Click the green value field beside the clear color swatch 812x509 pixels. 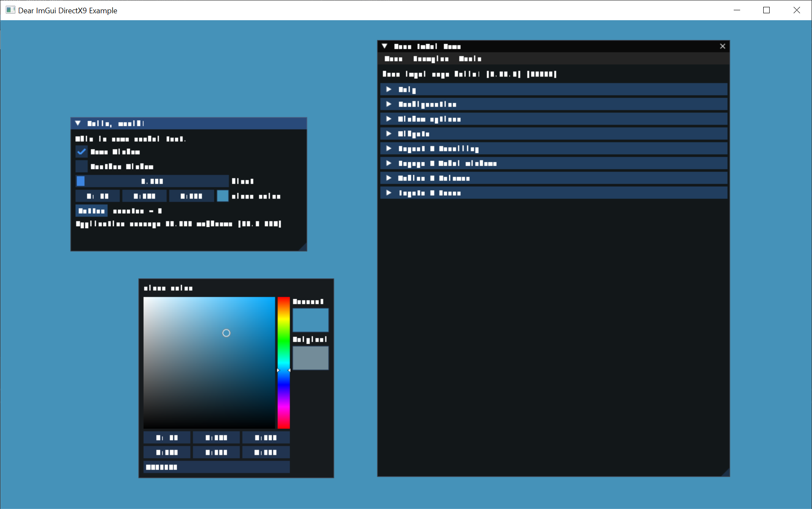[145, 196]
